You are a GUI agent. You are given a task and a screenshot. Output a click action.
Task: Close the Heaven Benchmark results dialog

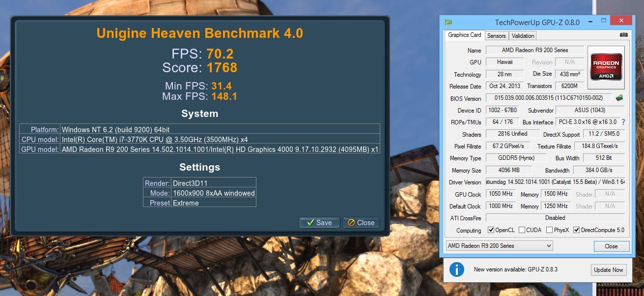[361, 223]
